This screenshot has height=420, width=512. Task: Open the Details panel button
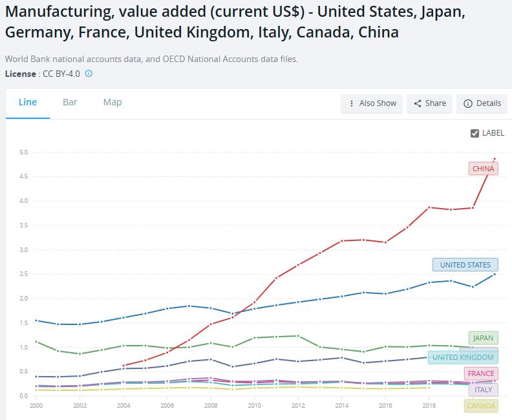(482, 103)
